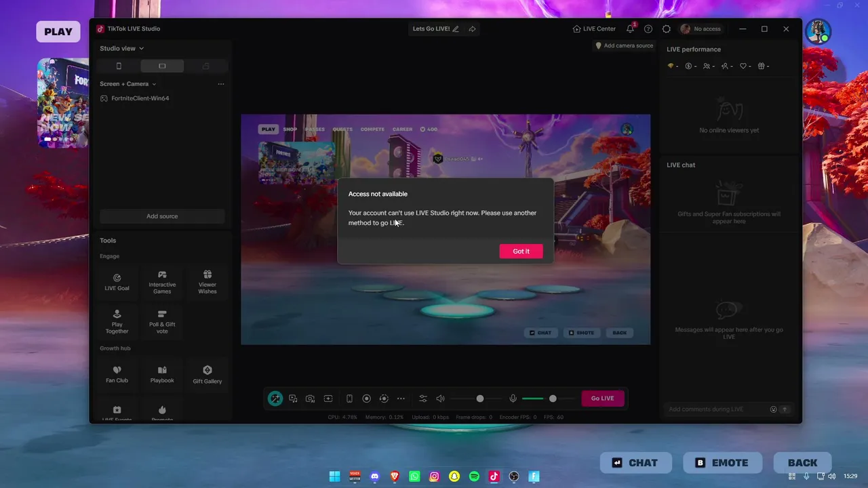Click Fortnite CHAT button at bottom right

[x=636, y=463]
